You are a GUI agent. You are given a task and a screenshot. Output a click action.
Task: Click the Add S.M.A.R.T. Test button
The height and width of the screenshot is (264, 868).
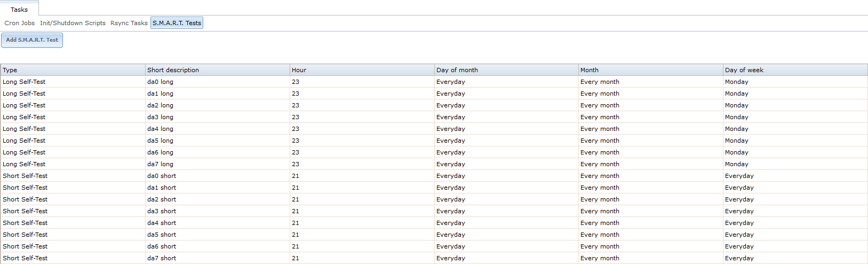click(x=32, y=40)
